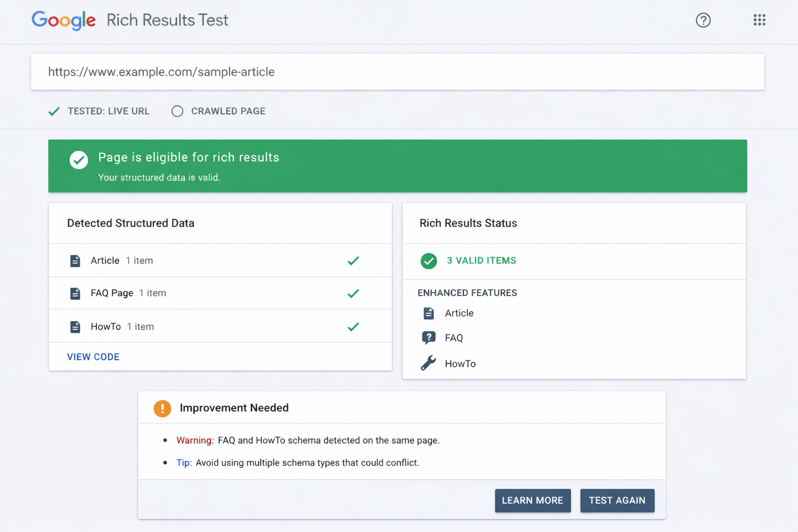This screenshot has height=532, width=798.
Task: Click the green checkmark in the eligibility banner
Action: click(x=78, y=160)
